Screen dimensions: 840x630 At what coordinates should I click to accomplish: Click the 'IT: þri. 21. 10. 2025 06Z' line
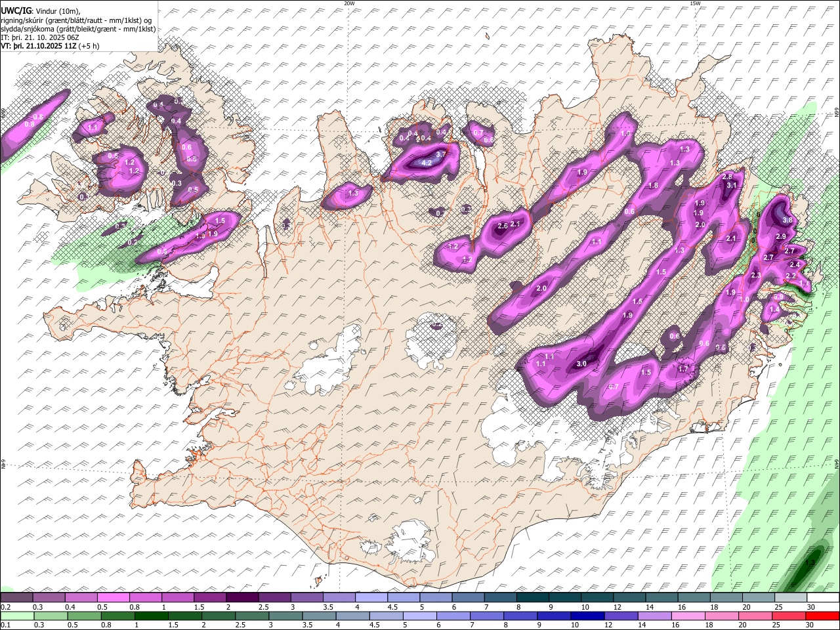pyautogui.click(x=40, y=37)
